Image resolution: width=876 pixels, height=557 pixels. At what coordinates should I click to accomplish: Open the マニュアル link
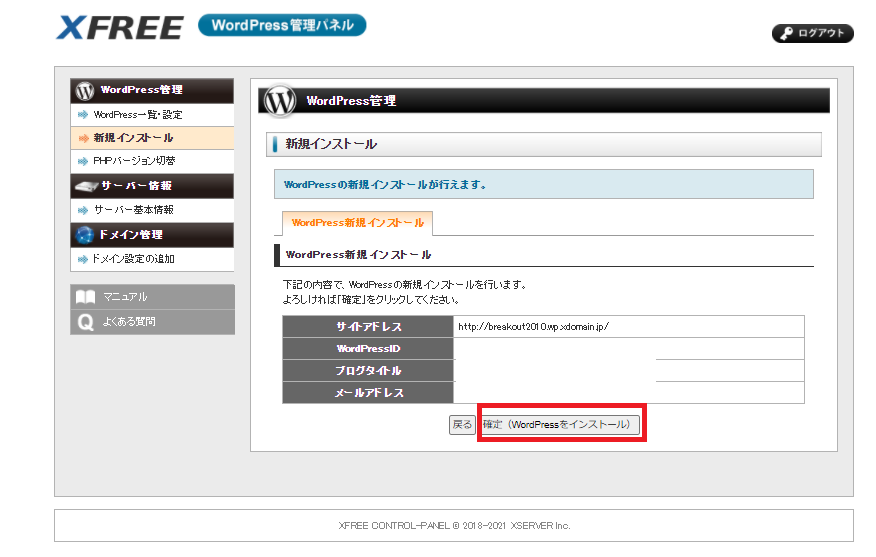click(x=152, y=297)
